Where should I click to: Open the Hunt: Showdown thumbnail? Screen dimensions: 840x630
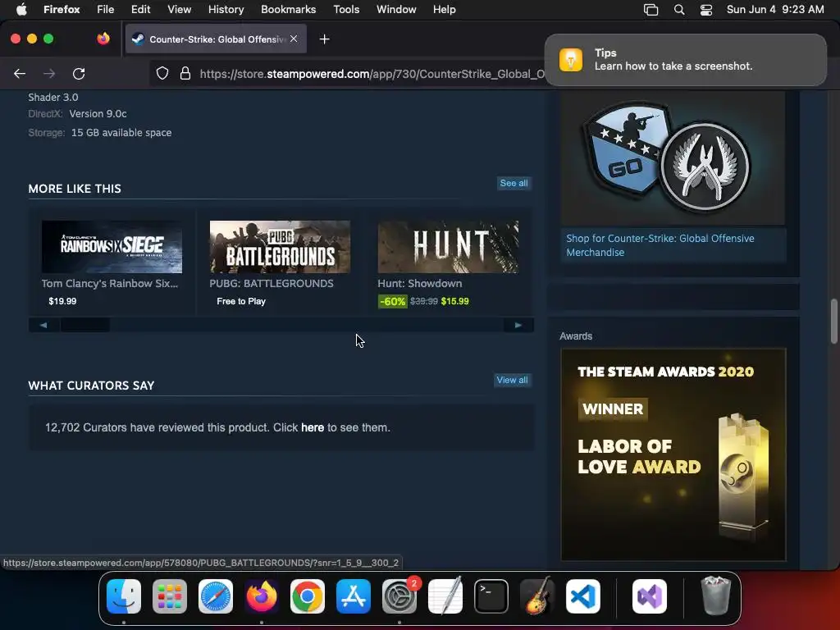pos(448,246)
